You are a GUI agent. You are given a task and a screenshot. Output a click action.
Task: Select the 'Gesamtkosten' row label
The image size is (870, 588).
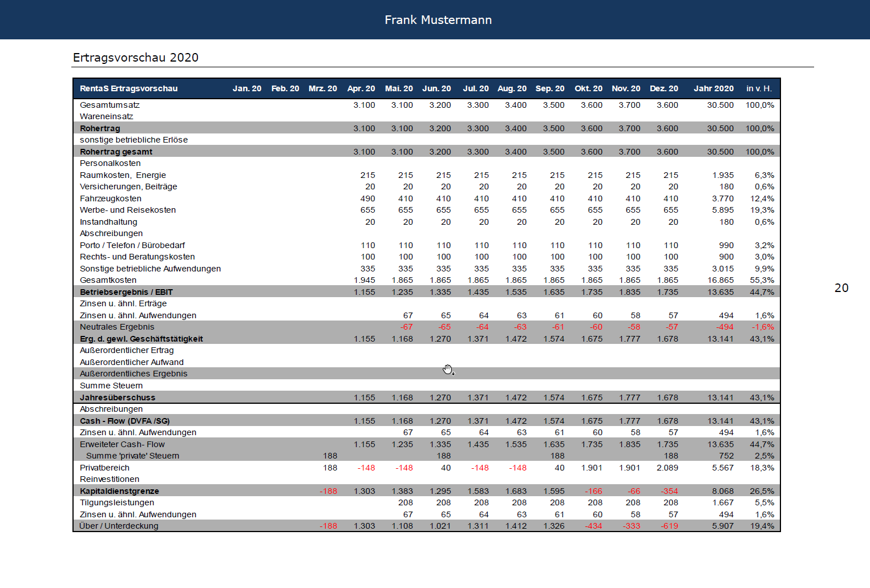point(108,280)
